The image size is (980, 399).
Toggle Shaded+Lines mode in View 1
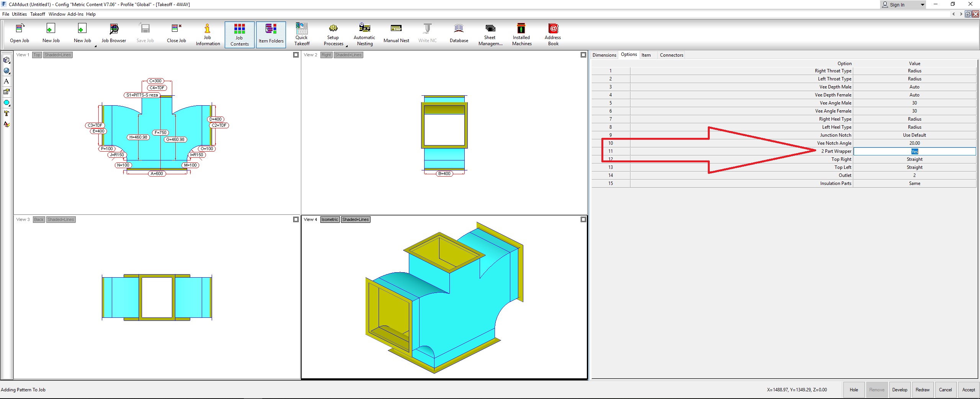coord(57,54)
